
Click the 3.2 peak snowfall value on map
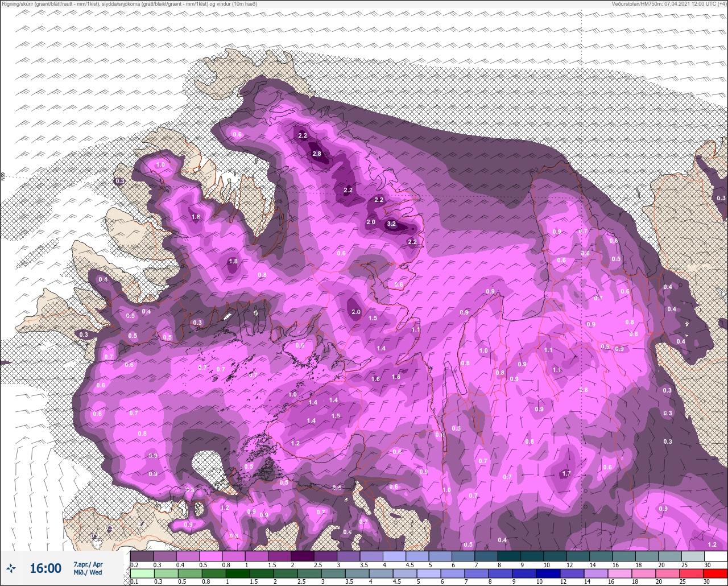pos(391,224)
